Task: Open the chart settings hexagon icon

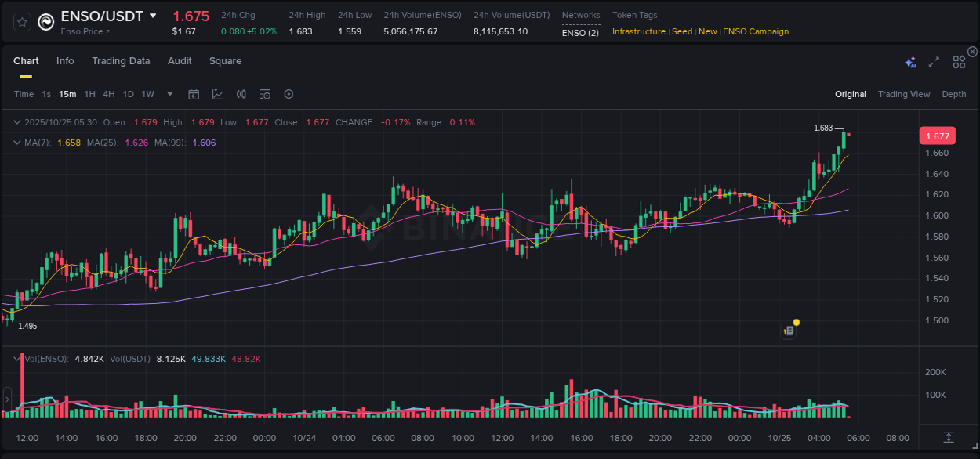Action: (x=289, y=93)
